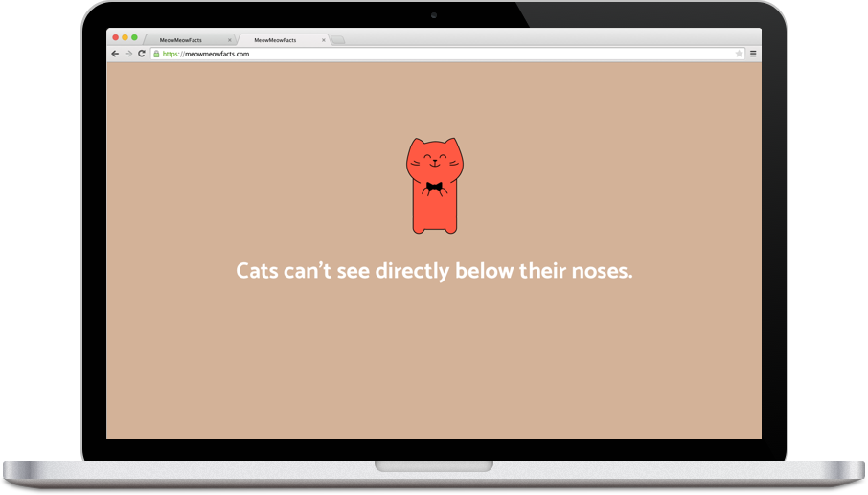
Task: Reload the page with the refresh icon
Action: (x=142, y=54)
